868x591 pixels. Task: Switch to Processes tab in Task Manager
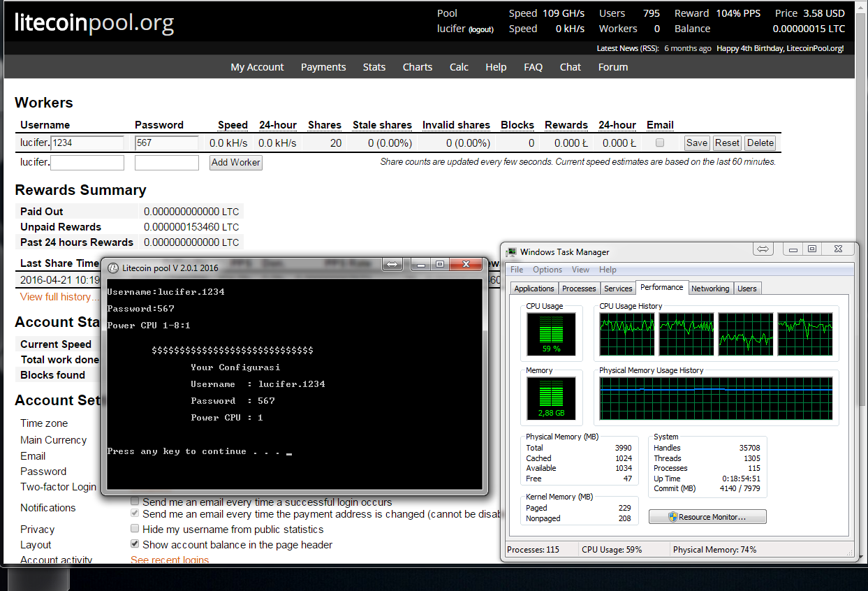point(579,289)
